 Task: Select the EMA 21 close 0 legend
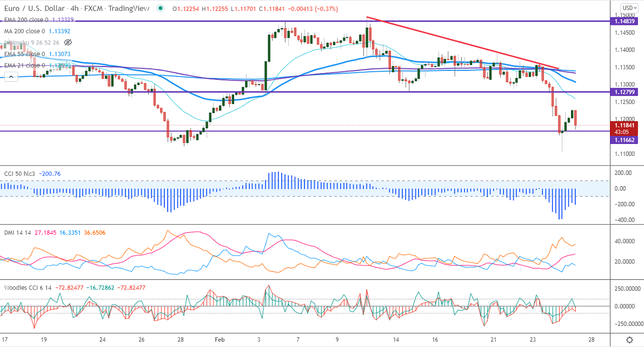(x=25, y=66)
